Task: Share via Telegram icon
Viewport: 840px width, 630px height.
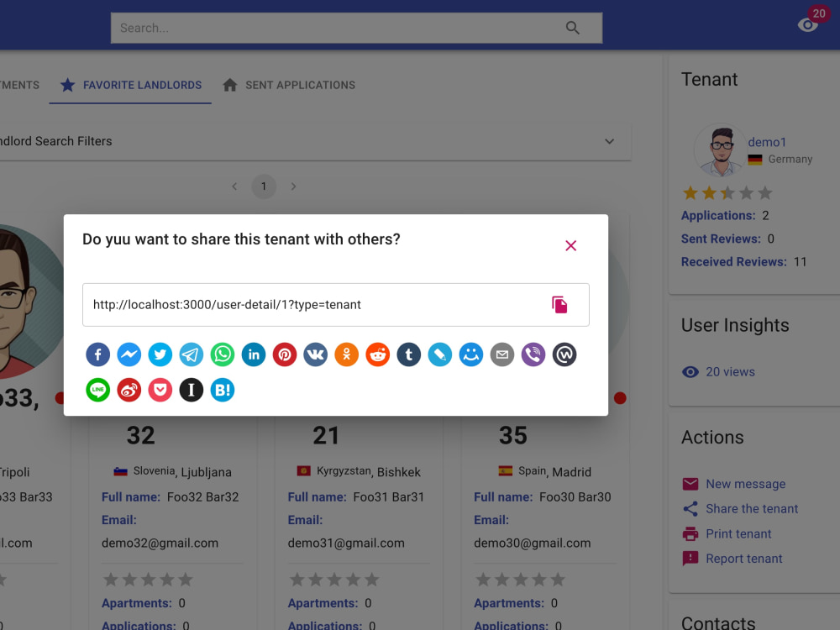Action: coord(192,354)
